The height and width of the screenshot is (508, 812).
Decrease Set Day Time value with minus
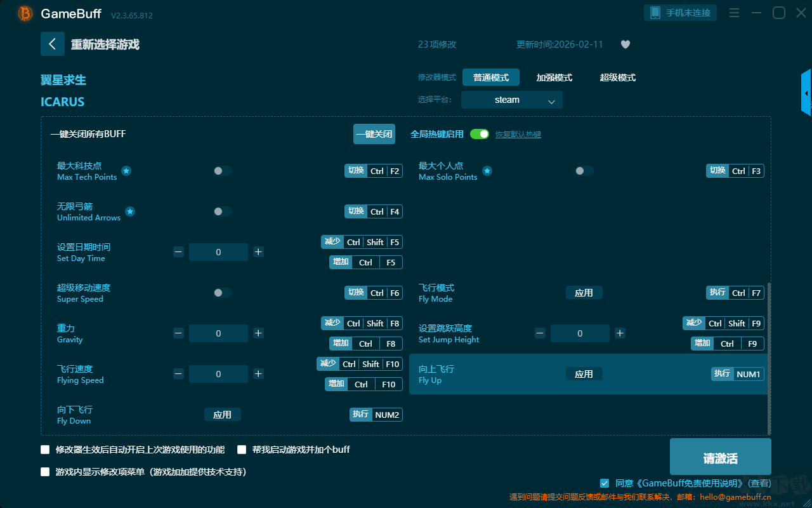[178, 252]
